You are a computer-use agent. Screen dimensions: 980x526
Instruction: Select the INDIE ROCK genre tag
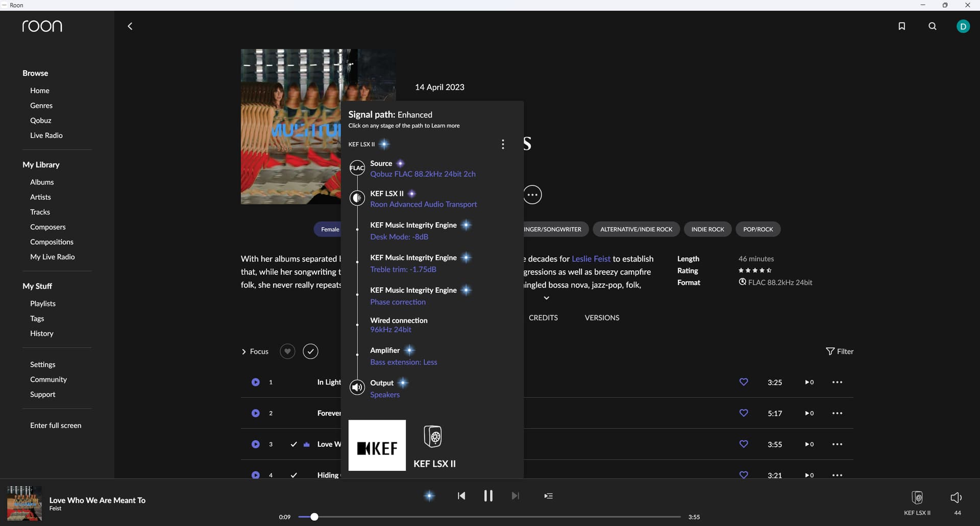[707, 229]
